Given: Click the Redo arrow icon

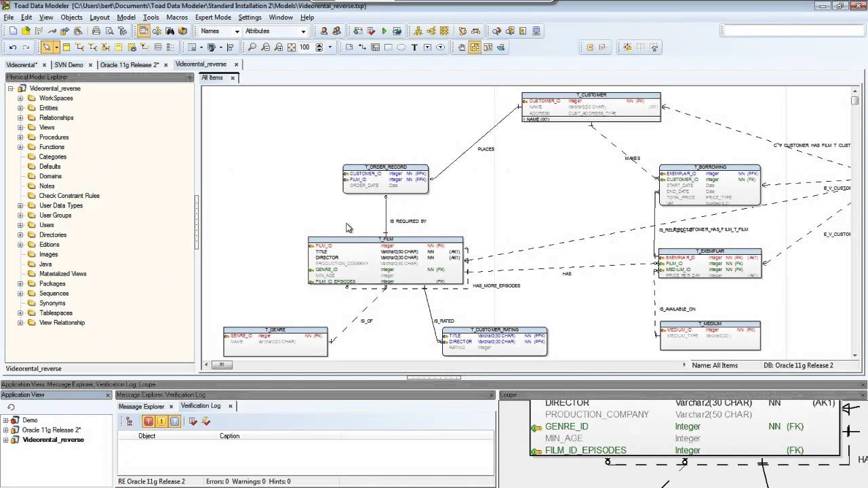Looking at the screenshot, I should click(26, 47).
